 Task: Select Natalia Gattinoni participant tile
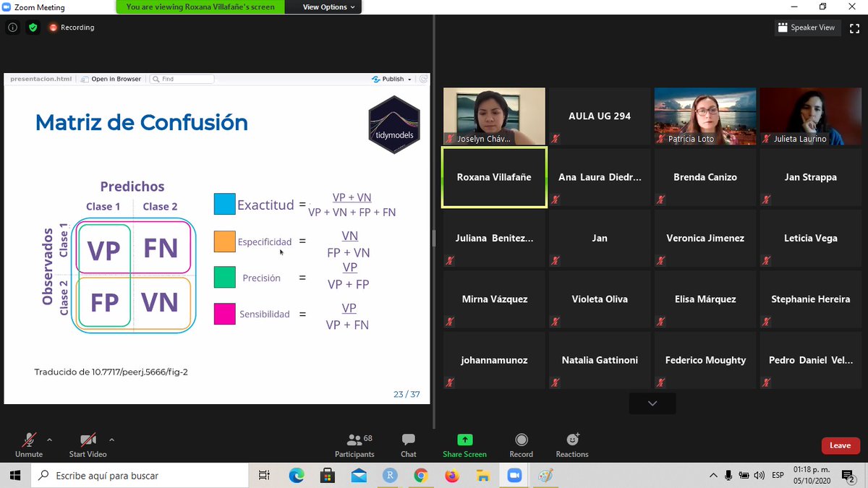click(600, 360)
